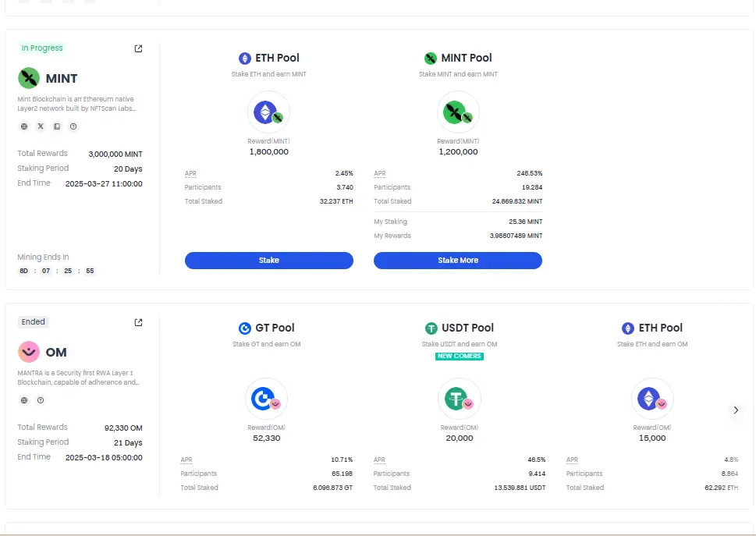
Task: Open OM project external link icon
Action: click(138, 322)
